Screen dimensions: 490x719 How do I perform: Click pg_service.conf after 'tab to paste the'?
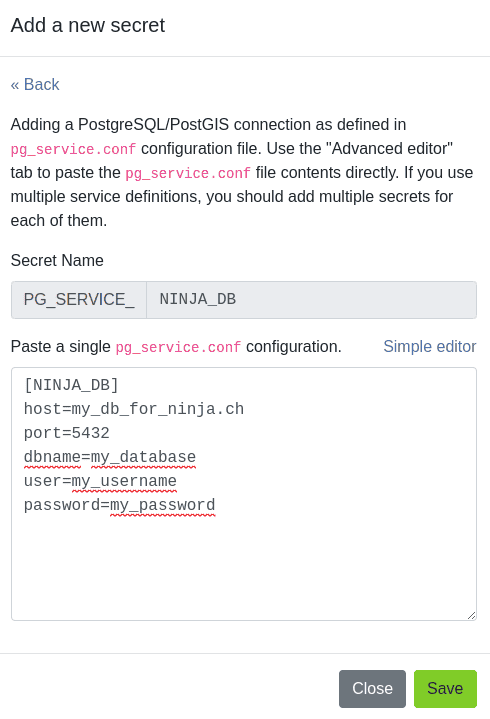[x=188, y=173]
